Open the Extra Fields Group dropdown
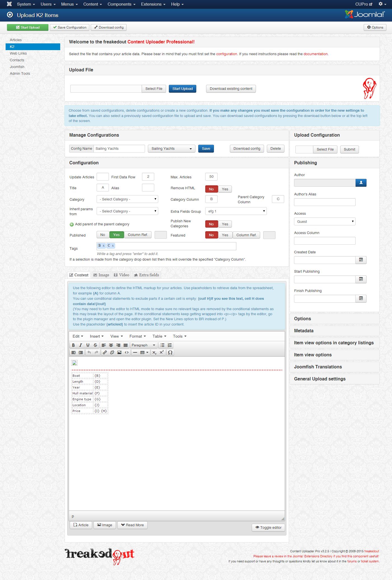392x580 pixels. [x=236, y=211]
